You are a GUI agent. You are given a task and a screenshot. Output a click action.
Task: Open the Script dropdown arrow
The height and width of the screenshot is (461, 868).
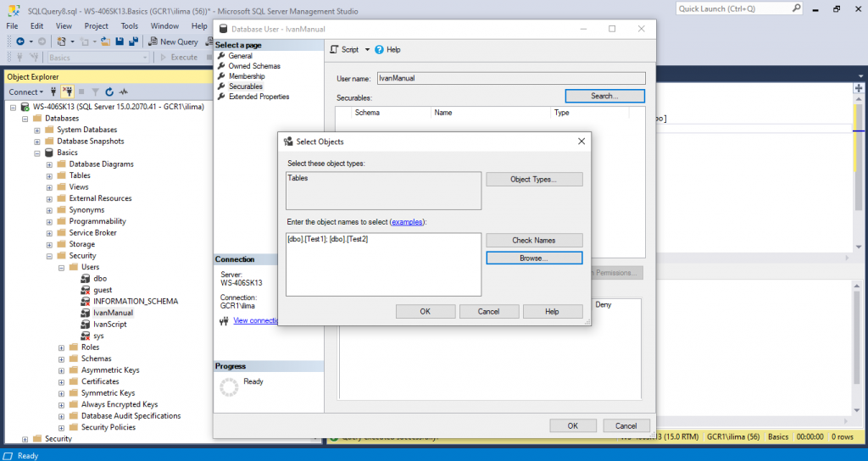367,50
